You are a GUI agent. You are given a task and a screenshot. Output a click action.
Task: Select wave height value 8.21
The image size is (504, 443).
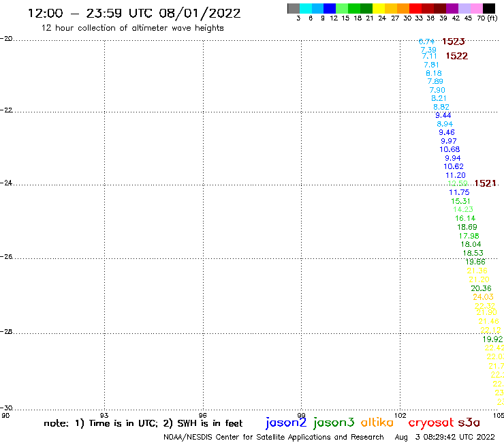[439, 98]
